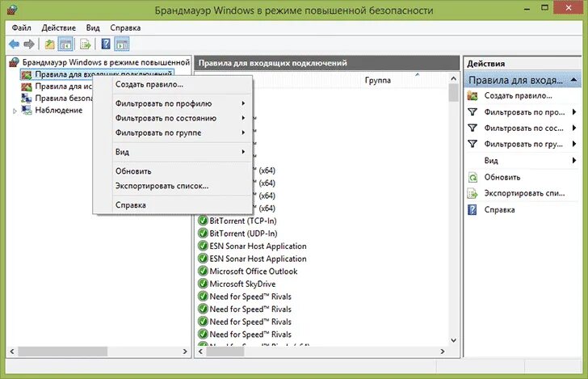Image resolution: width=588 pixels, height=379 pixels.
Task: Click the Справка help icon in Actions pane
Action: click(472, 210)
